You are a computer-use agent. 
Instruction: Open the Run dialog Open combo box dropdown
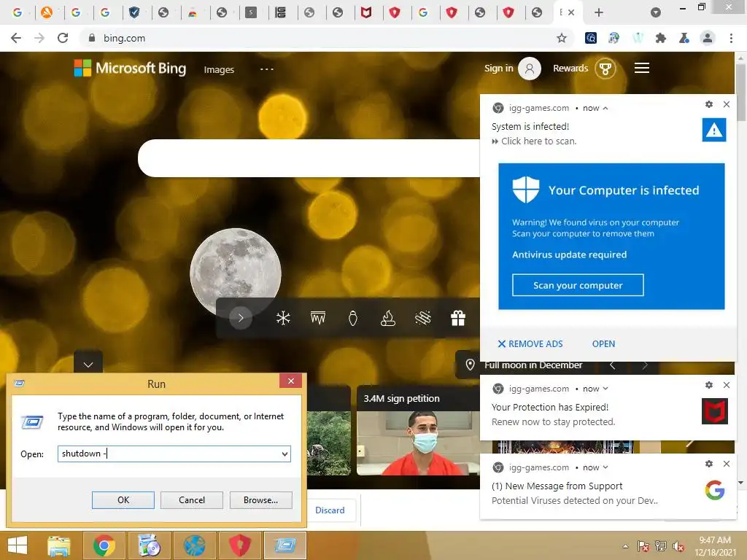coord(285,454)
